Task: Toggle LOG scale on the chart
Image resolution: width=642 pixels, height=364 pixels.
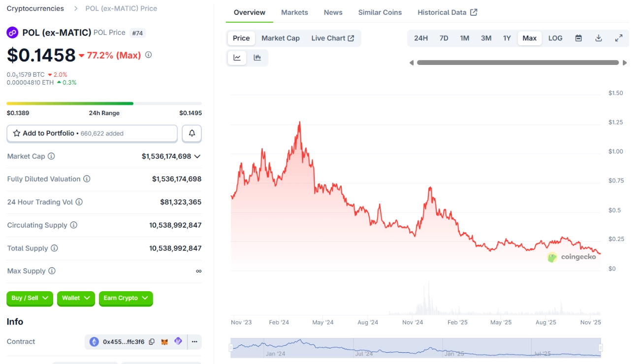Action: [555, 38]
